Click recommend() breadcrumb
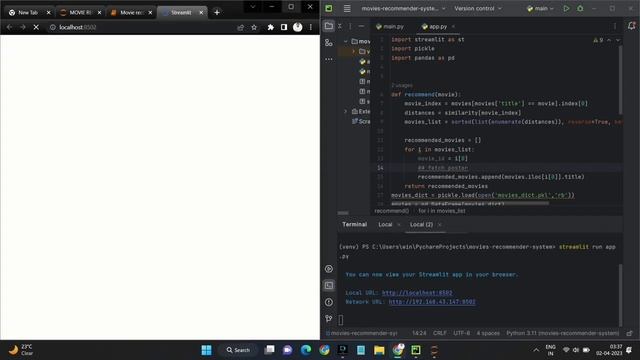The height and width of the screenshot is (360, 640). pyautogui.click(x=391, y=211)
